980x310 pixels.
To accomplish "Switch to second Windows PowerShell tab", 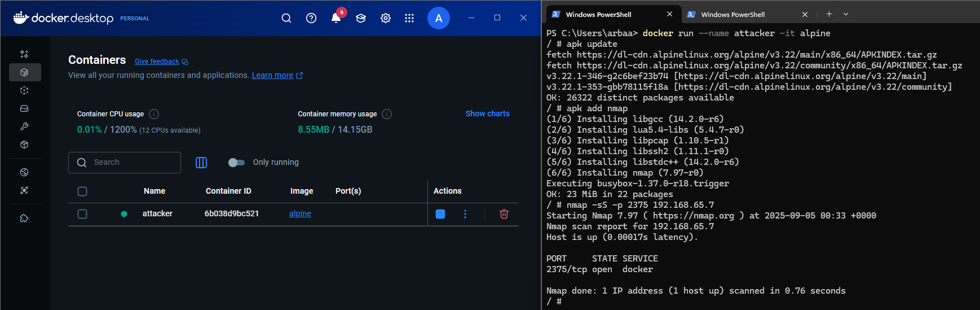I will [748, 14].
